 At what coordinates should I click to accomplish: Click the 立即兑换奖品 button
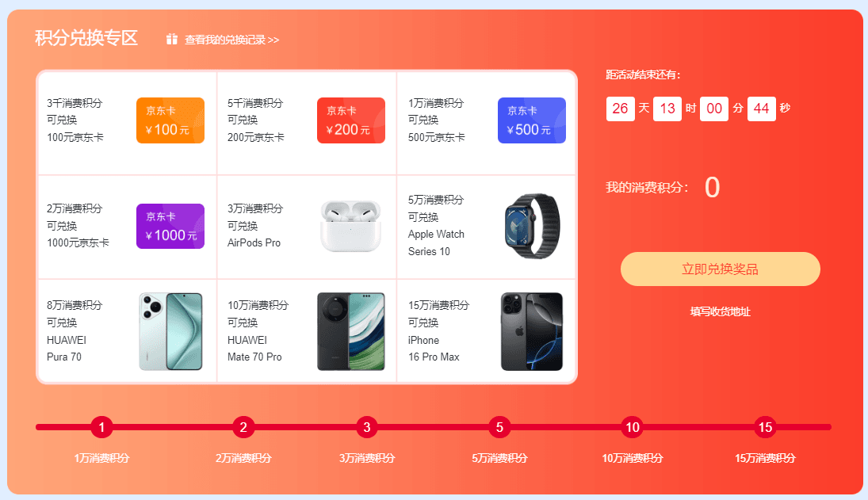pos(721,269)
